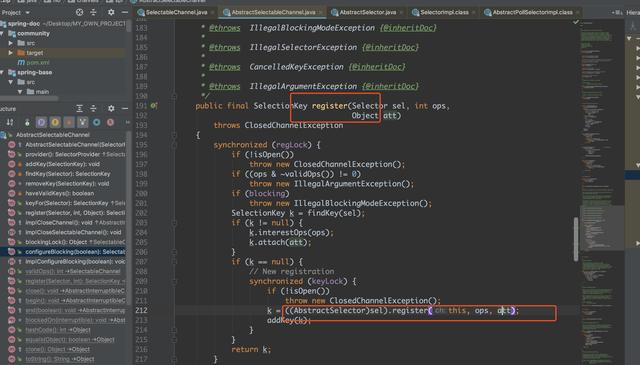Select blockingLock(): Object in Structure

75,242
